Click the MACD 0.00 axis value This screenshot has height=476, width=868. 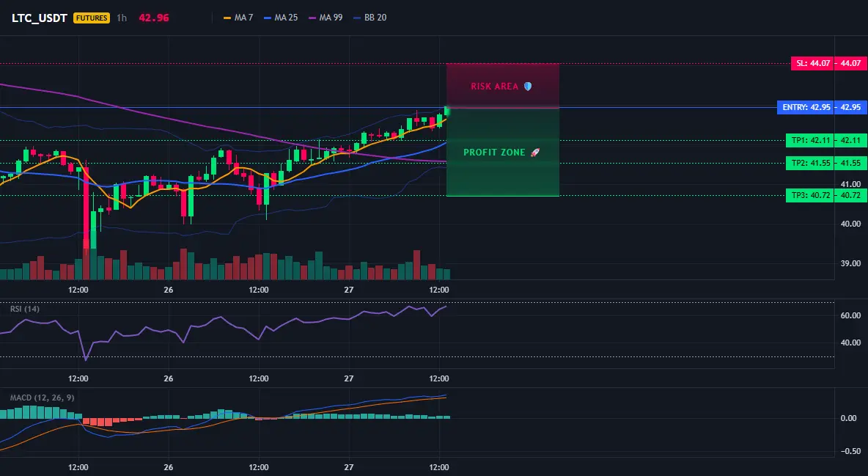coord(849,418)
